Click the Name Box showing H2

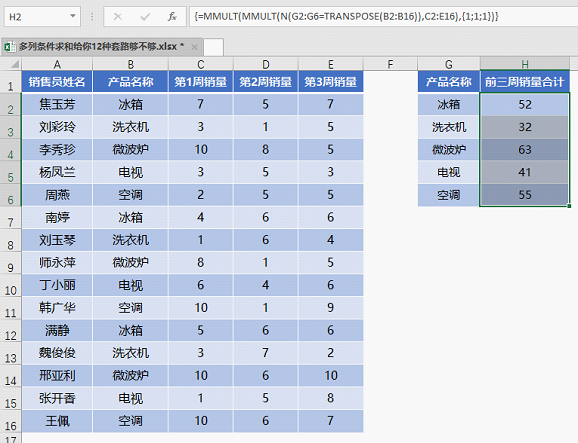pyautogui.click(x=42, y=17)
